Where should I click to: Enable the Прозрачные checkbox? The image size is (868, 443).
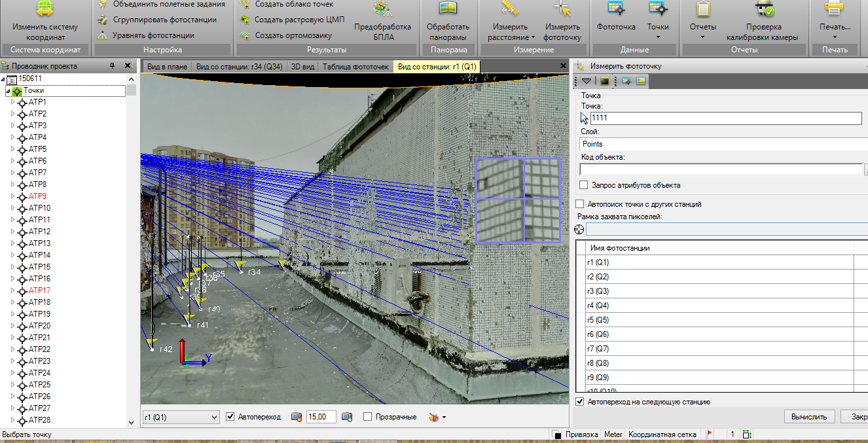(x=368, y=417)
